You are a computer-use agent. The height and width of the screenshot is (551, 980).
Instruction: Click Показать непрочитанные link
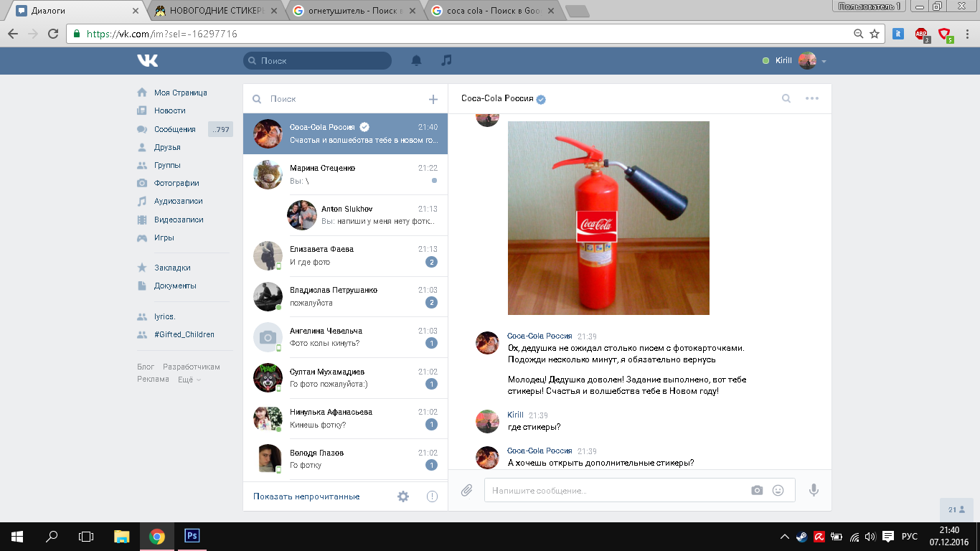(306, 496)
